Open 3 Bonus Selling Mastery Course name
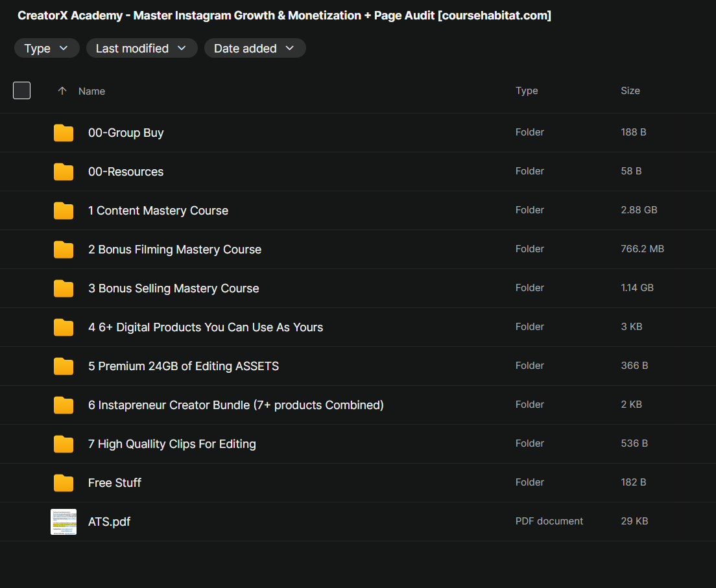Screen dimensions: 716x588 (x=174, y=288)
